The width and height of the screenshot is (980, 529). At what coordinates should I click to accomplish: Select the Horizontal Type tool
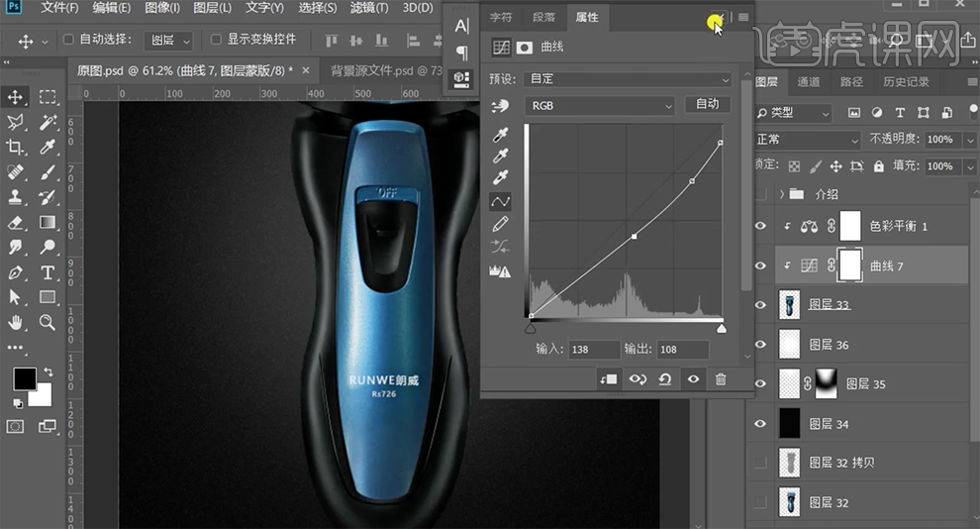click(48, 272)
